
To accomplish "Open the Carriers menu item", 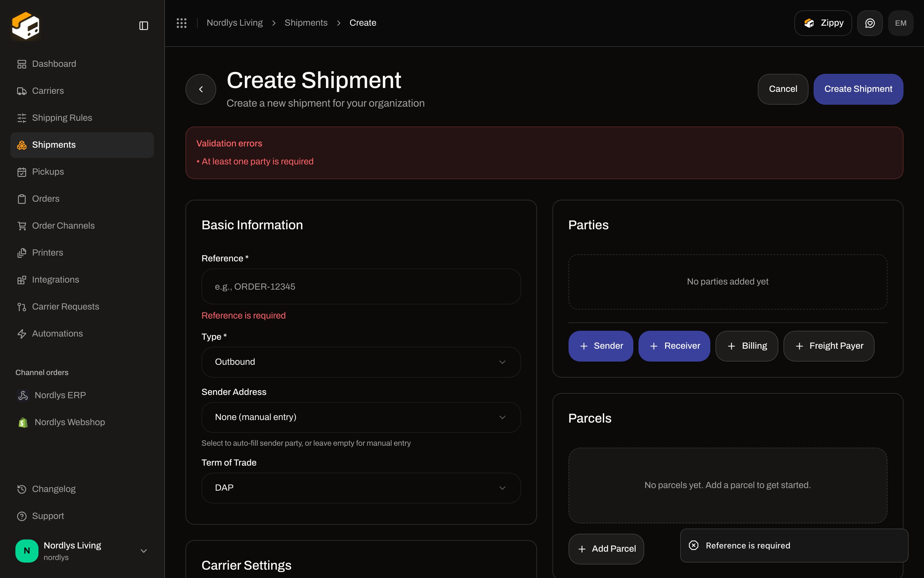I will pos(82,91).
